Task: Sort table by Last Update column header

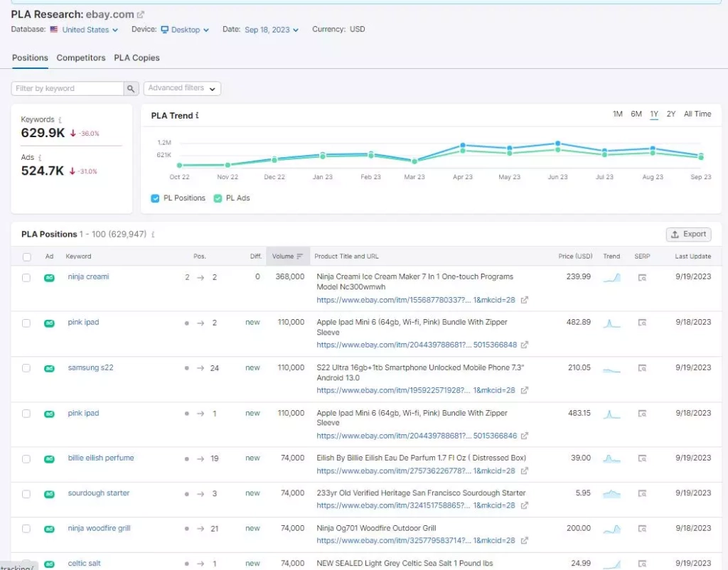Action: (692, 257)
